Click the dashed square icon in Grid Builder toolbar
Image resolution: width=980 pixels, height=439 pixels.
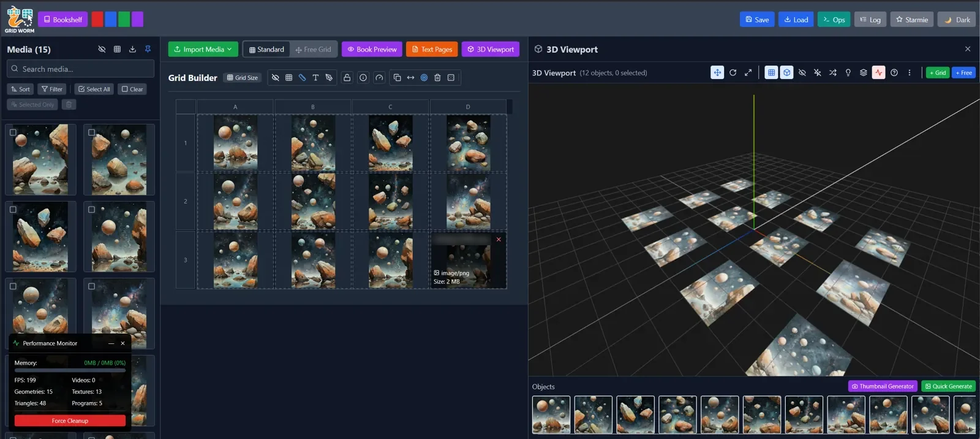451,77
